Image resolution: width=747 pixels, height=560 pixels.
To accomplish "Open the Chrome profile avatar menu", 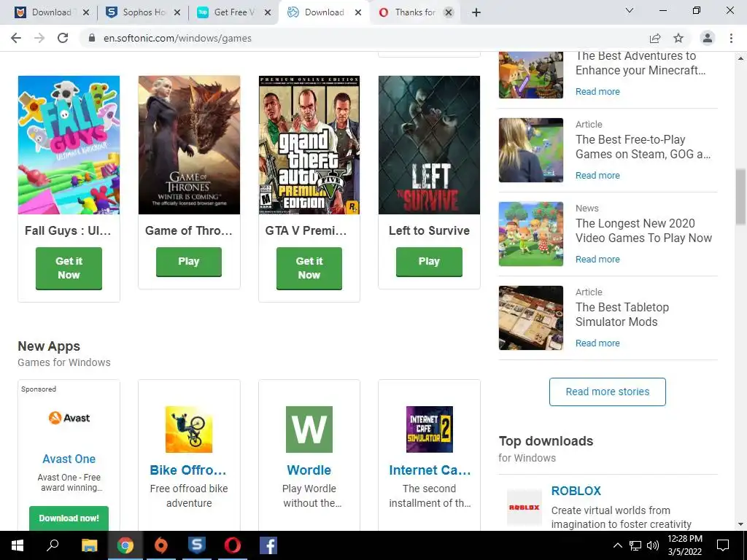I will 708,38.
